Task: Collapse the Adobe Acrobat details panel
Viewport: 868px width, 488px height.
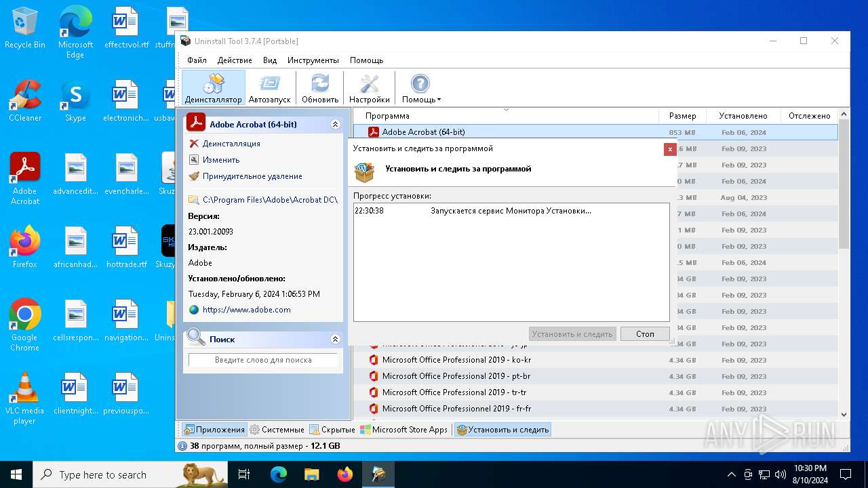Action: (x=335, y=125)
